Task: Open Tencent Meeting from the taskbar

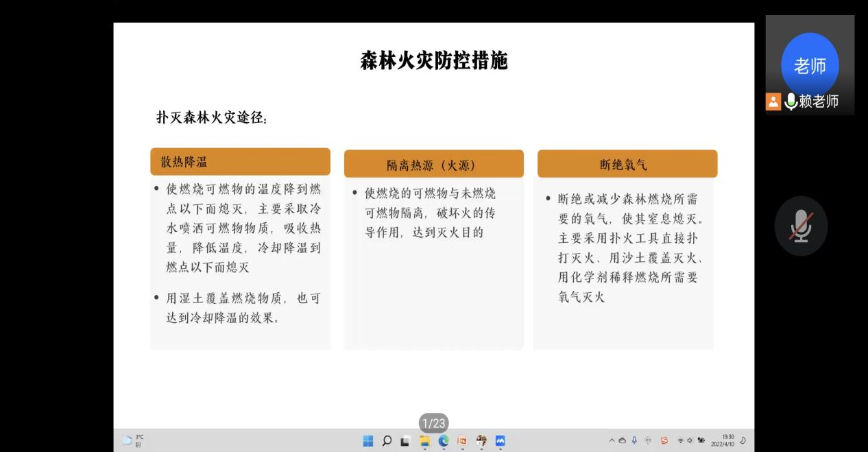Action: pyautogui.click(x=500, y=441)
